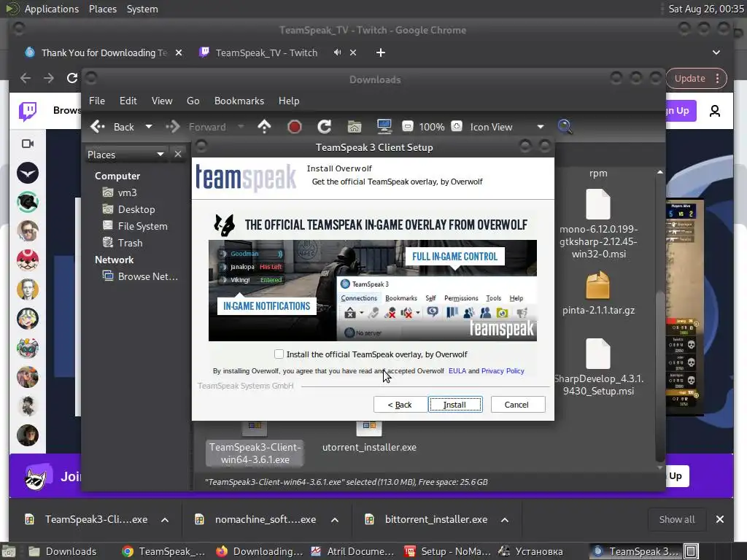Open Places sidebar selector dropdown
The width and height of the screenshot is (747, 560).
click(x=125, y=155)
